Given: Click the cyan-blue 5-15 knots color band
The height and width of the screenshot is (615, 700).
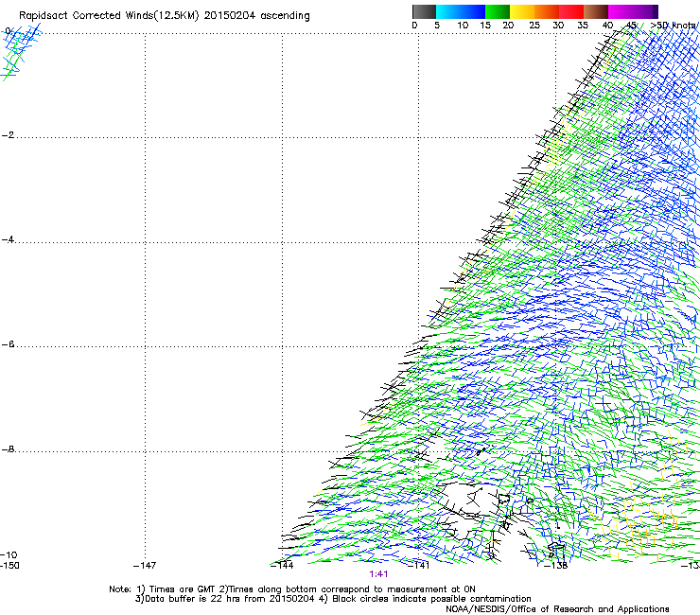Looking at the screenshot, I should tap(461, 11).
